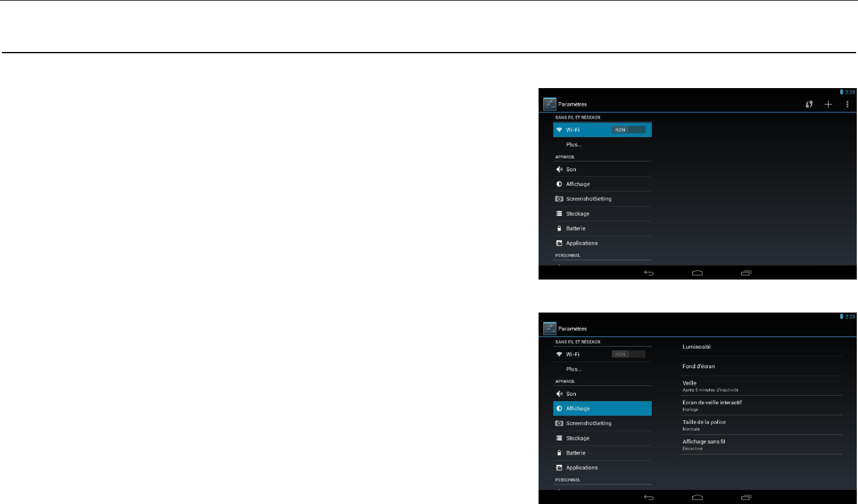Click Batterie icon on Wi-Fi-highlighted screen
The height and width of the screenshot is (504, 858).
(559, 228)
